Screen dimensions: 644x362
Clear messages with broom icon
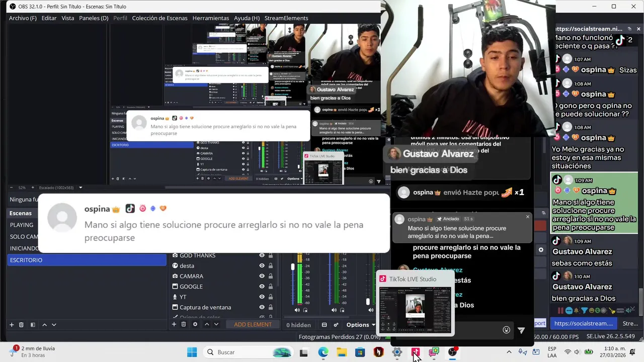coord(611,311)
